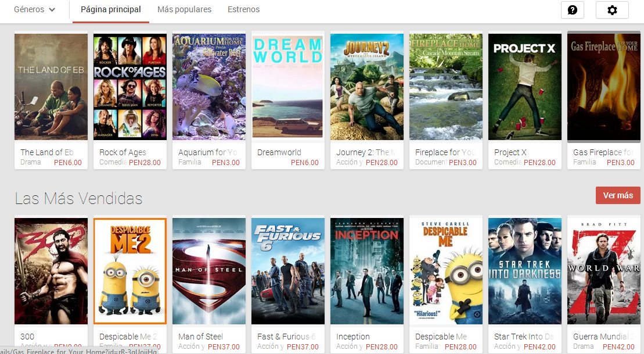Viewport: 644px width, 354px height.
Task: Buy Star Trek Into Darkness for PEN42.00
Action: 539,346
